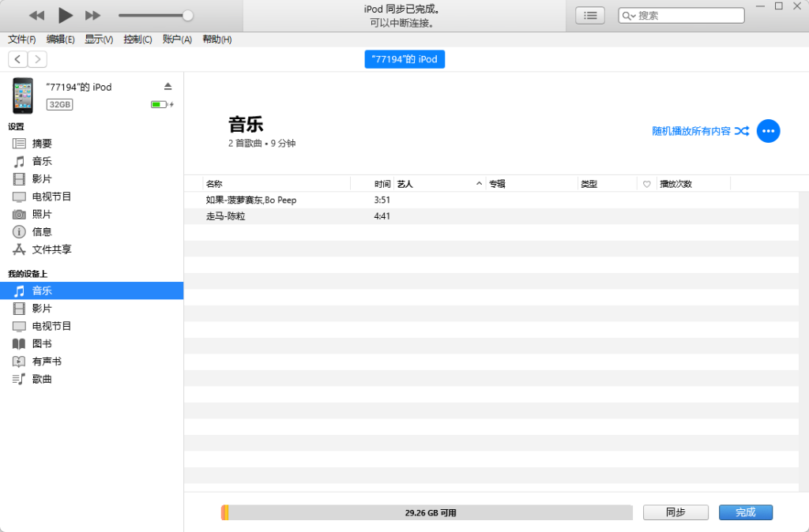Viewport: 809px width, 532px height.
Task: Go back with the left arrow button
Action: pos(17,59)
